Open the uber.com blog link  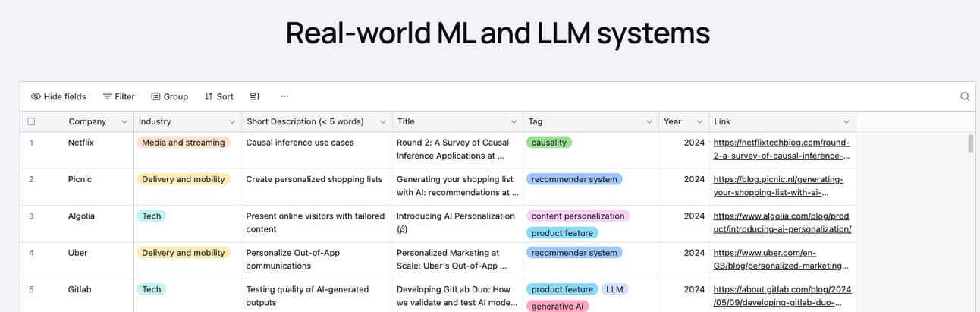(781, 259)
